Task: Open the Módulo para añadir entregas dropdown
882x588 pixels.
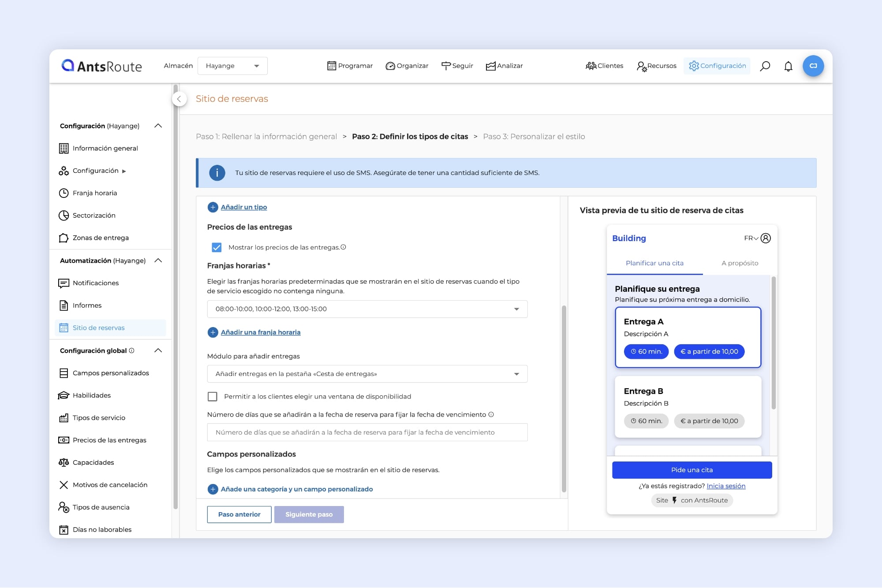Action: (367, 374)
